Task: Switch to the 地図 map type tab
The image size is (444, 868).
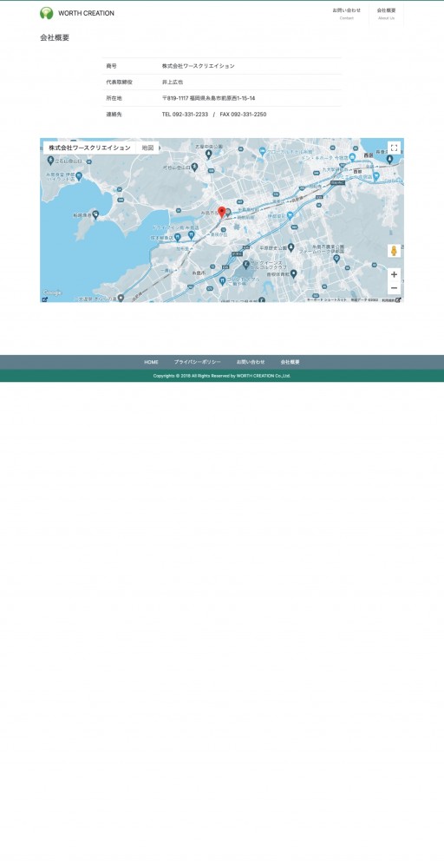Action: coord(147,148)
